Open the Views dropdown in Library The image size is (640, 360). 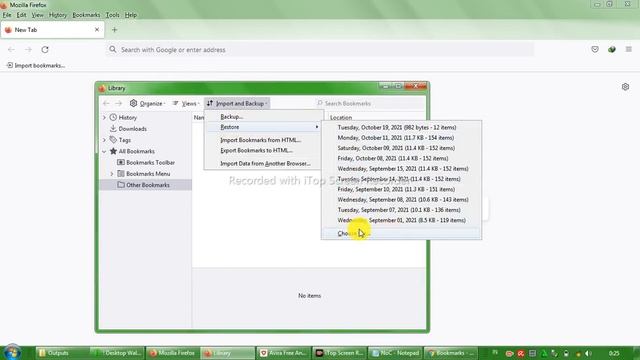coord(186,104)
